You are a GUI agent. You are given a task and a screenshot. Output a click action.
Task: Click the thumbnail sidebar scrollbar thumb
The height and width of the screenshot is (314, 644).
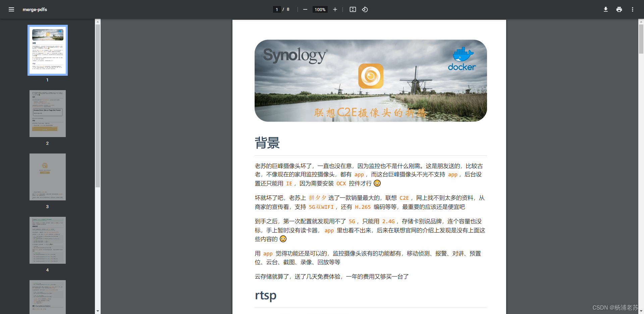pyautogui.click(x=98, y=106)
